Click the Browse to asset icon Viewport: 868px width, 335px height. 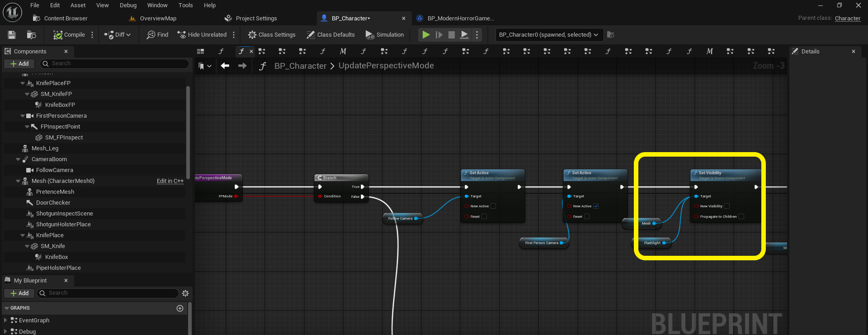click(31, 35)
